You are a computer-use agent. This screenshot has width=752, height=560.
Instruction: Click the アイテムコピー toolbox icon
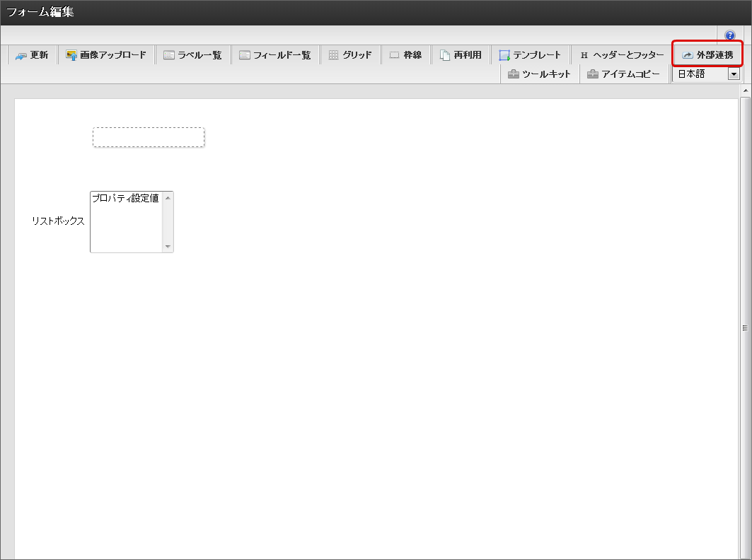coord(593,74)
